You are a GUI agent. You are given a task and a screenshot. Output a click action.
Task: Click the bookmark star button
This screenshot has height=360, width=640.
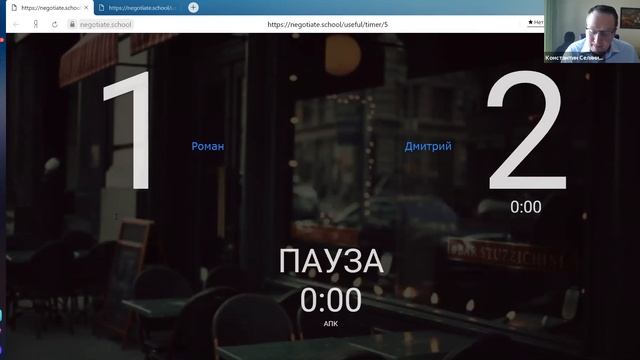pyautogui.click(x=531, y=22)
